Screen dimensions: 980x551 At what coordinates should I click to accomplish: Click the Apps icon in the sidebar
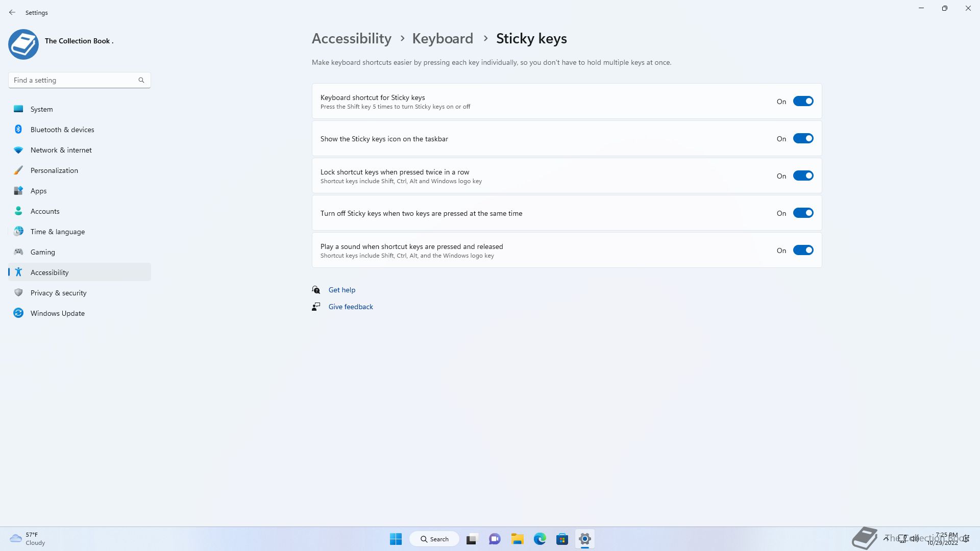18,191
